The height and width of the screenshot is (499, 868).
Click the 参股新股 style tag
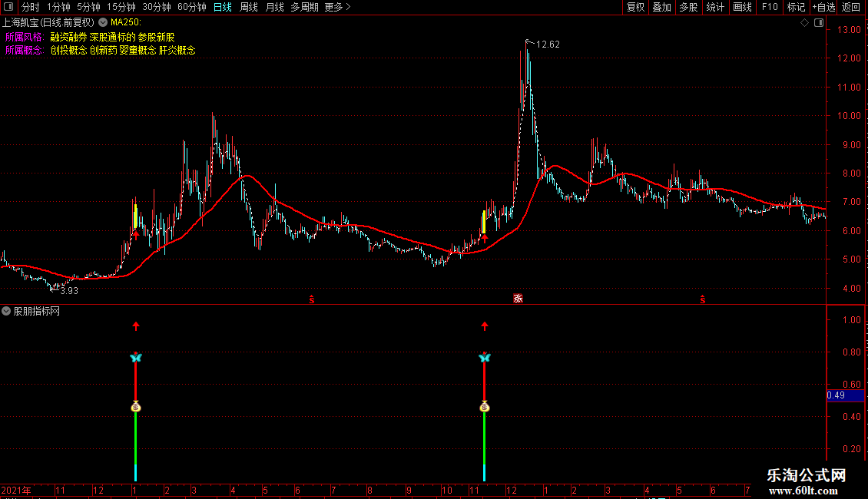(x=156, y=37)
